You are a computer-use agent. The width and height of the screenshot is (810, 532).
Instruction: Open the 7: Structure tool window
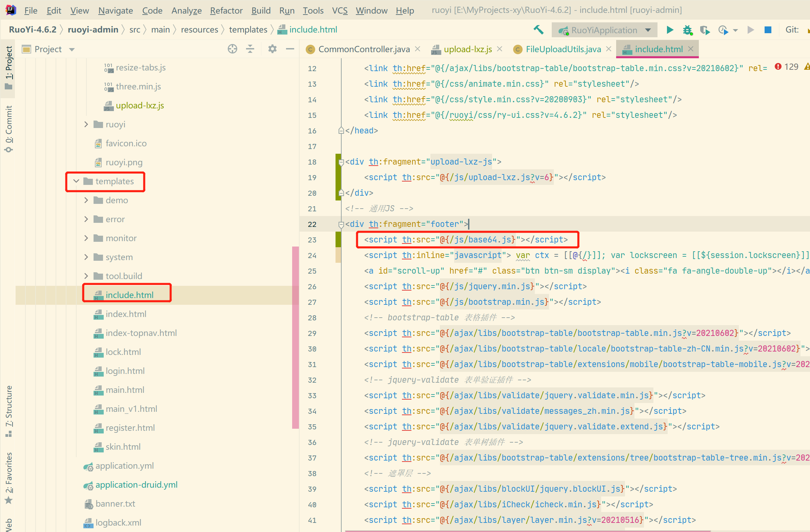click(x=8, y=411)
